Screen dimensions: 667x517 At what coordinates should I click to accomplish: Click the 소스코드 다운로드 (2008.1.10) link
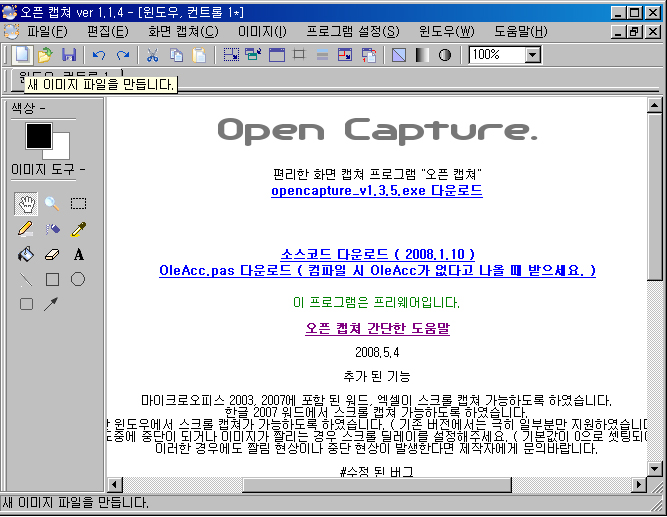click(377, 254)
